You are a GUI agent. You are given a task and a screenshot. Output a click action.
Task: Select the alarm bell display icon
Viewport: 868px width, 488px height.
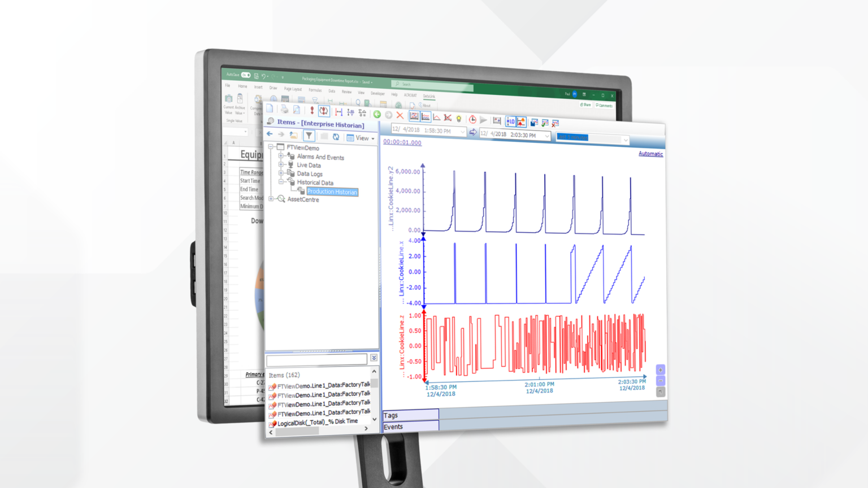[520, 121]
